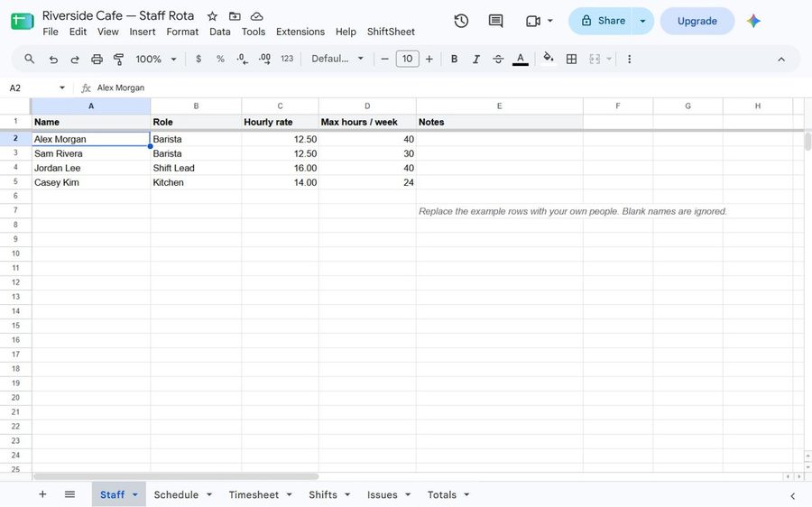Open the Extensions menu

[300, 32]
